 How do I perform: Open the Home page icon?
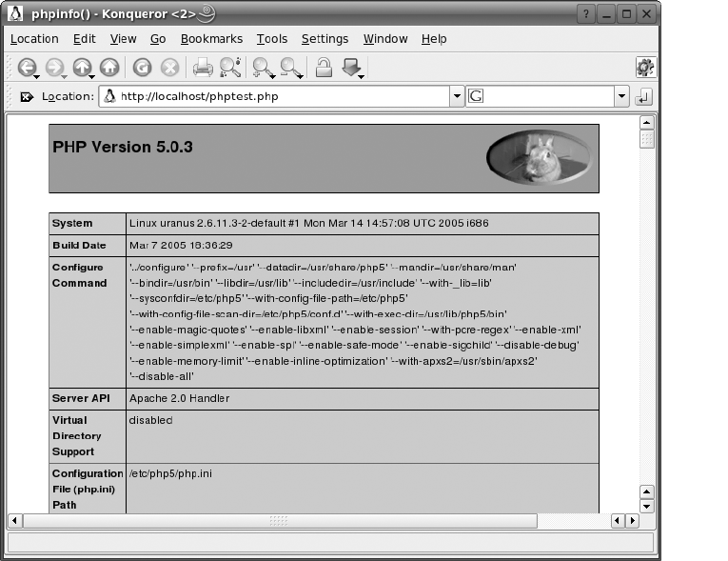coord(109,68)
